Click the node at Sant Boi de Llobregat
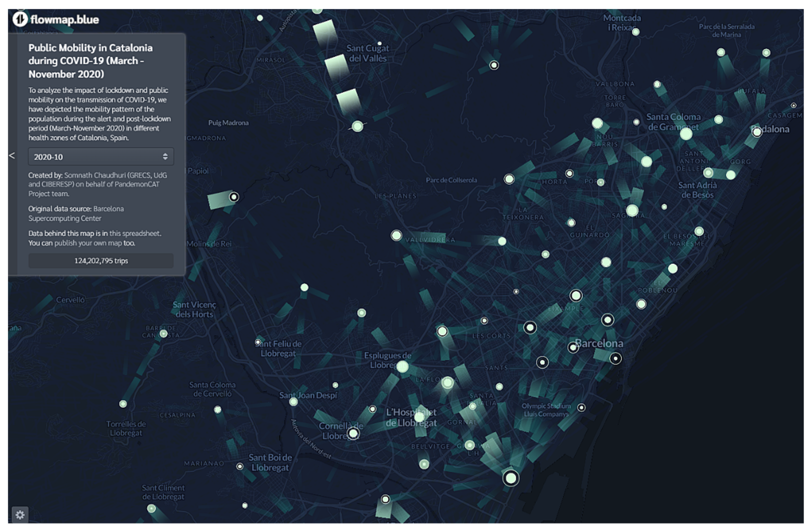Image resolution: width=812 pixels, height=531 pixels. [x=240, y=466]
